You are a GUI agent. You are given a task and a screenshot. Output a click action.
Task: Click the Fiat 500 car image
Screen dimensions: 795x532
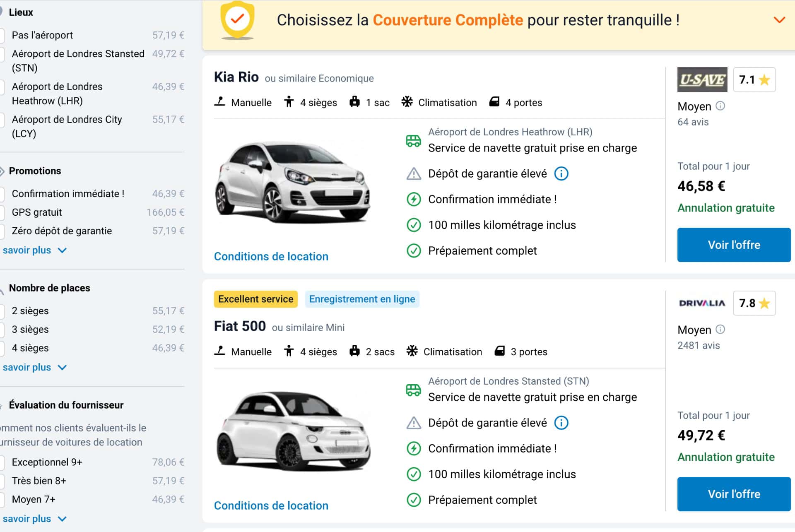pyautogui.click(x=294, y=431)
